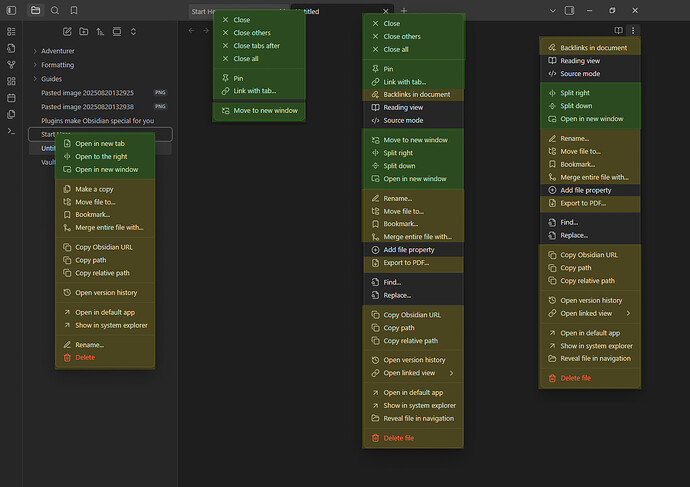Screen dimensions: 690x487
Task: Open command palette from the ribbon
Action: [11, 131]
